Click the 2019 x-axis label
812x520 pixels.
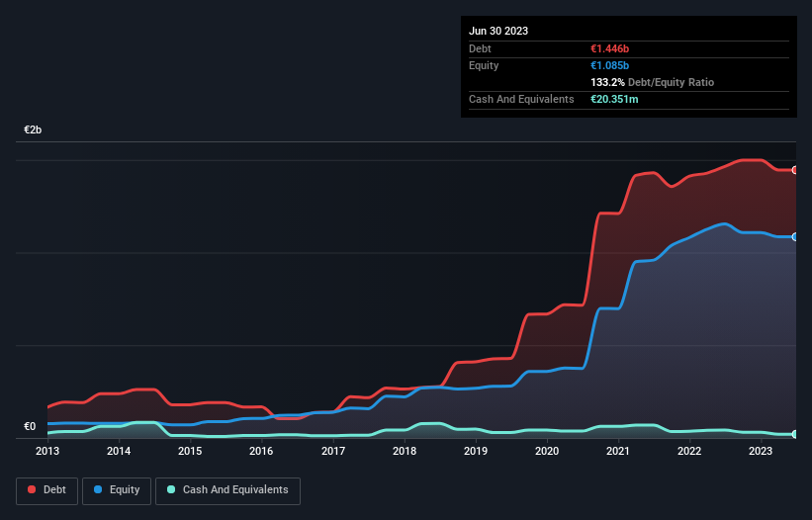[x=476, y=451]
